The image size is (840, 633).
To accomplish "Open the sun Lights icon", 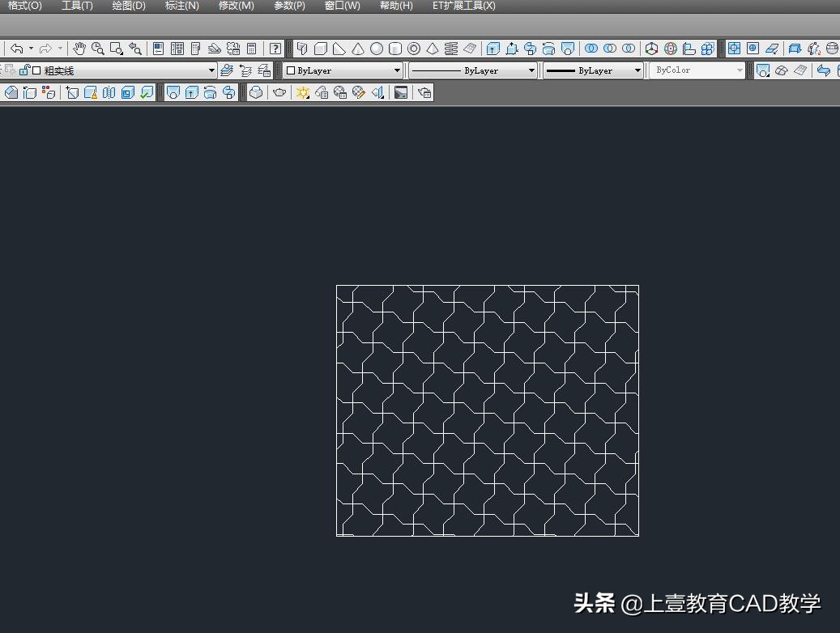I will (x=303, y=92).
